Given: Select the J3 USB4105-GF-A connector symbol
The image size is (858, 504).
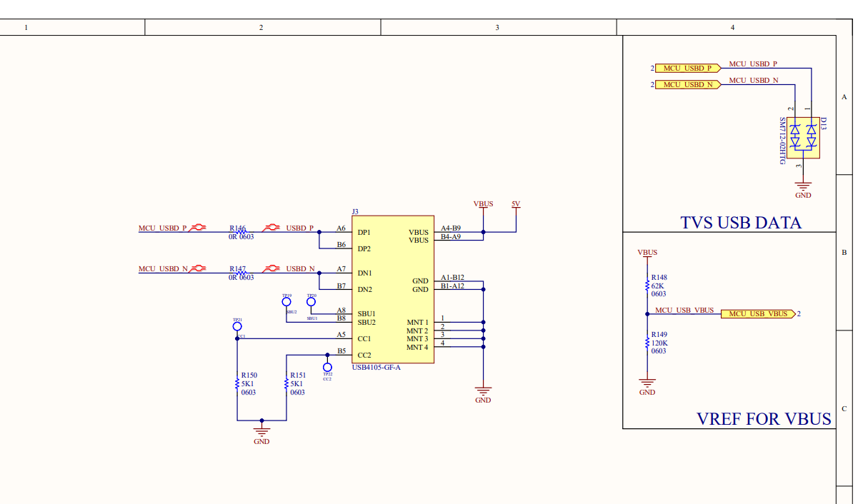Looking at the screenshot, I should point(392,289).
